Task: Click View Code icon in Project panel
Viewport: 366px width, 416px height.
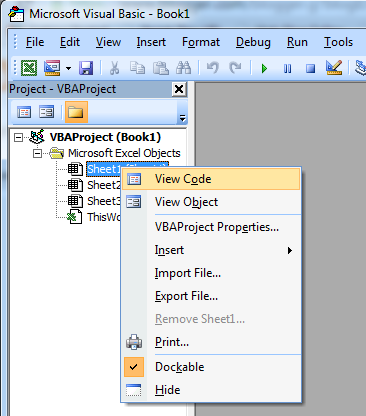Action: pyautogui.click(x=24, y=112)
